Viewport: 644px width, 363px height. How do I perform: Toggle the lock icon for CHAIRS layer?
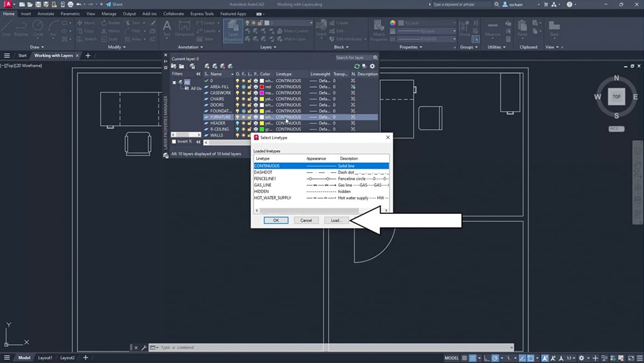click(249, 99)
